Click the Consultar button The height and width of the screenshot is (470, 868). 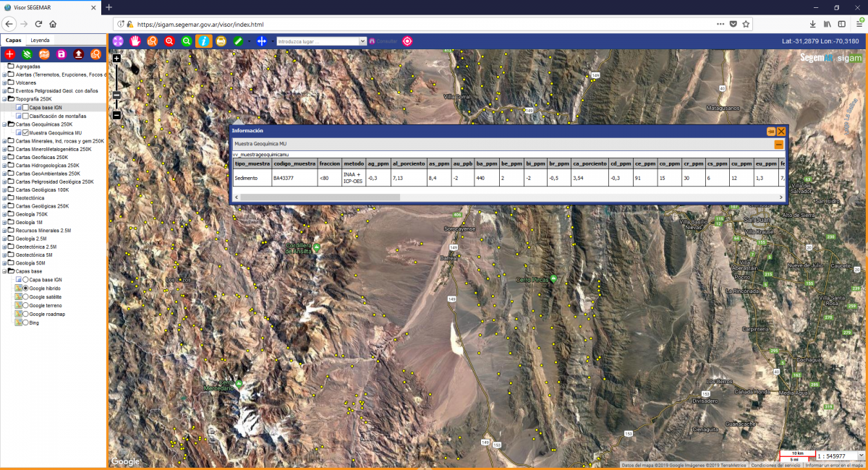383,41
